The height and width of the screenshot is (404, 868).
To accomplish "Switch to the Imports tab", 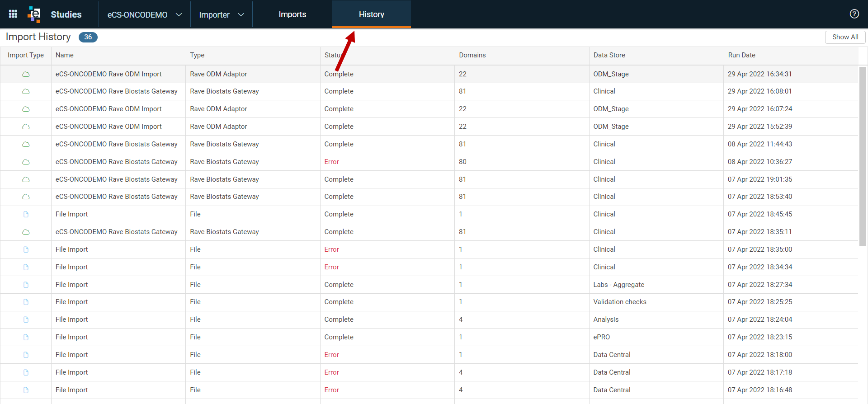I will pyautogui.click(x=292, y=14).
